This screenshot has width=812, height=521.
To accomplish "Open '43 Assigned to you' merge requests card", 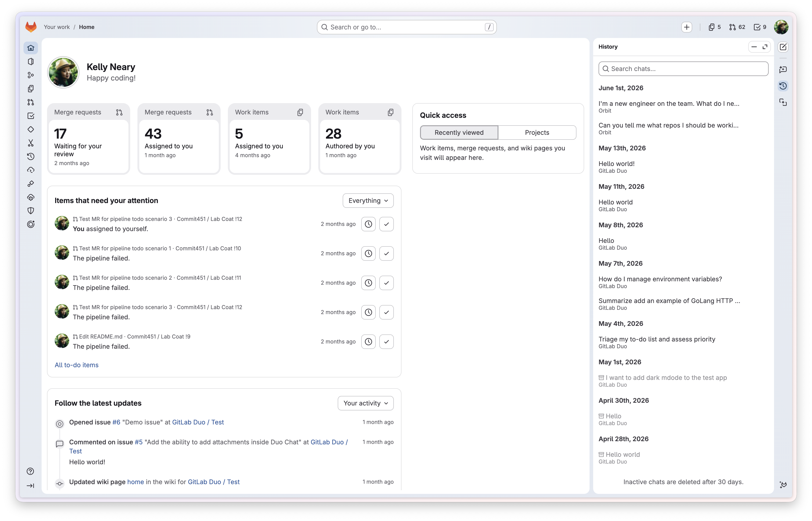I will 179,139.
